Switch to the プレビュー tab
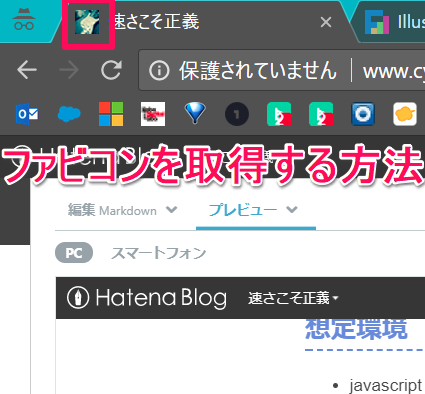This screenshot has height=394, width=425. (x=242, y=210)
